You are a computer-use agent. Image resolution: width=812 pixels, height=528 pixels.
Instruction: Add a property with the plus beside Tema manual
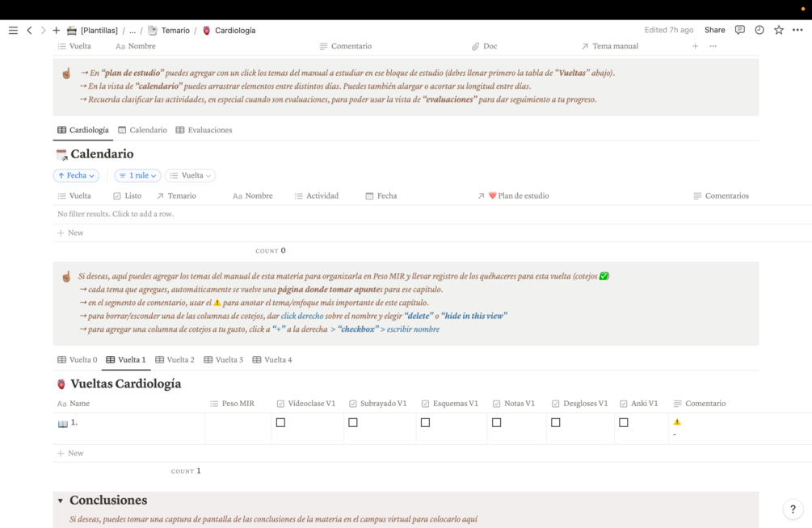pos(695,46)
